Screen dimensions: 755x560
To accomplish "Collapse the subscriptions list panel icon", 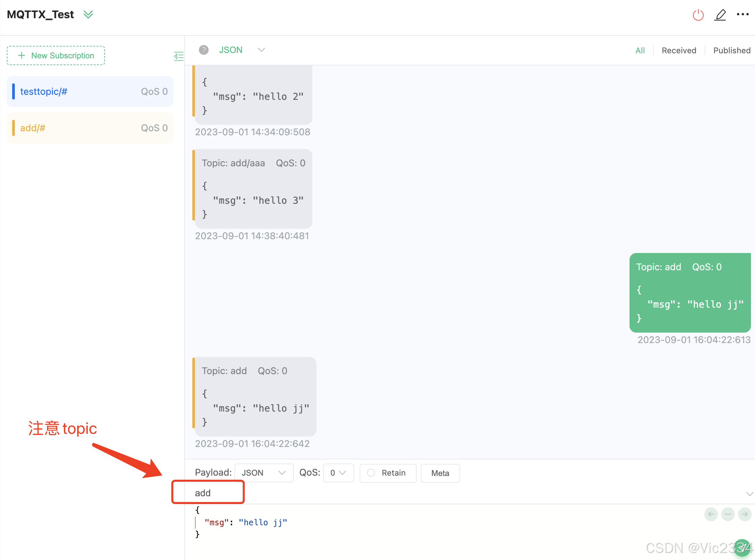I will [x=179, y=56].
